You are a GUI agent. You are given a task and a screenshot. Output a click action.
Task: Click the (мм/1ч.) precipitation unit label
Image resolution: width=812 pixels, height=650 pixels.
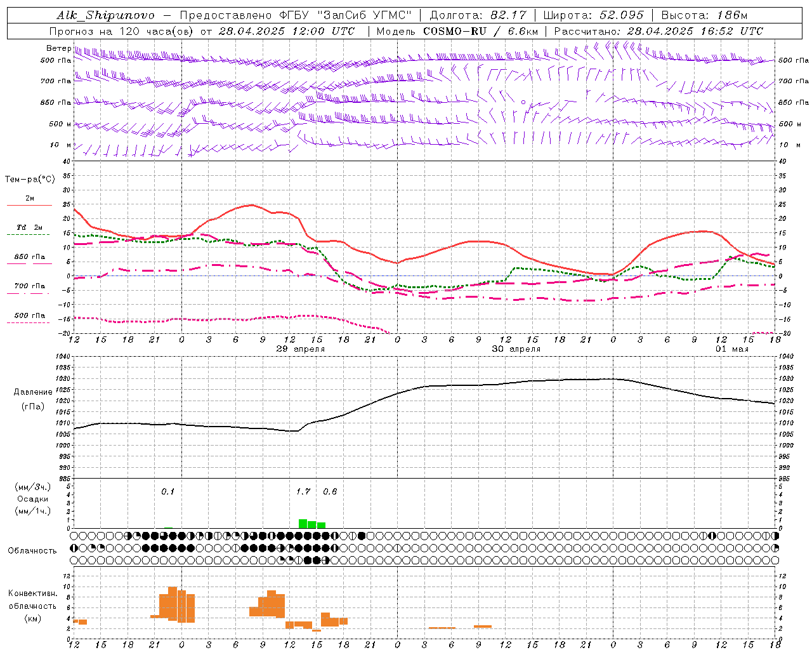[33, 511]
